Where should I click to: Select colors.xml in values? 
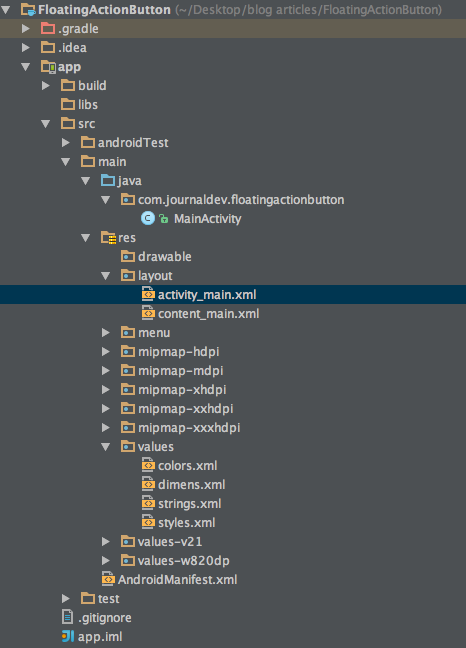[187, 466]
